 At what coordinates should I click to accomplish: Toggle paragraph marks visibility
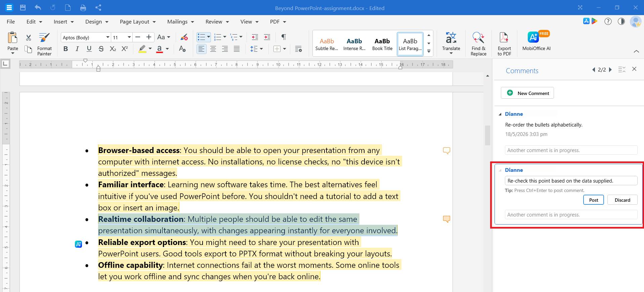click(284, 37)
